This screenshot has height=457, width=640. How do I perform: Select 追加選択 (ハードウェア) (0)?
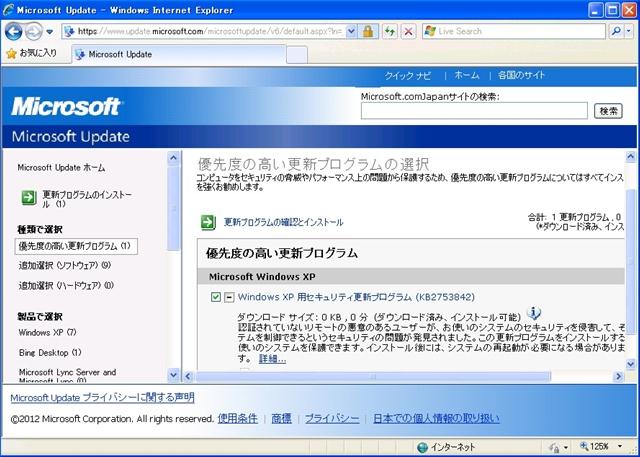pyautogui.click(x=66, y=285)
